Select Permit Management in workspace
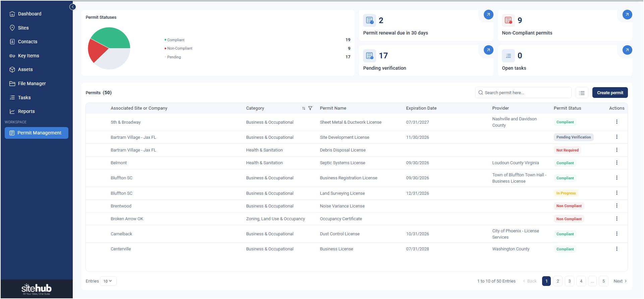This screenshot has width=644, height=299. pyautogui.click(x=37, y=133)
